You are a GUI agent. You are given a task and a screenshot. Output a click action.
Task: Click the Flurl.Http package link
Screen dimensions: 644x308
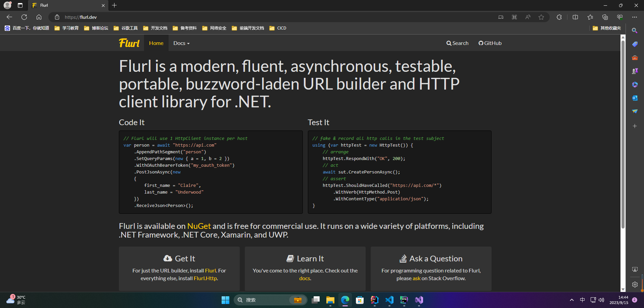point(205,278)
